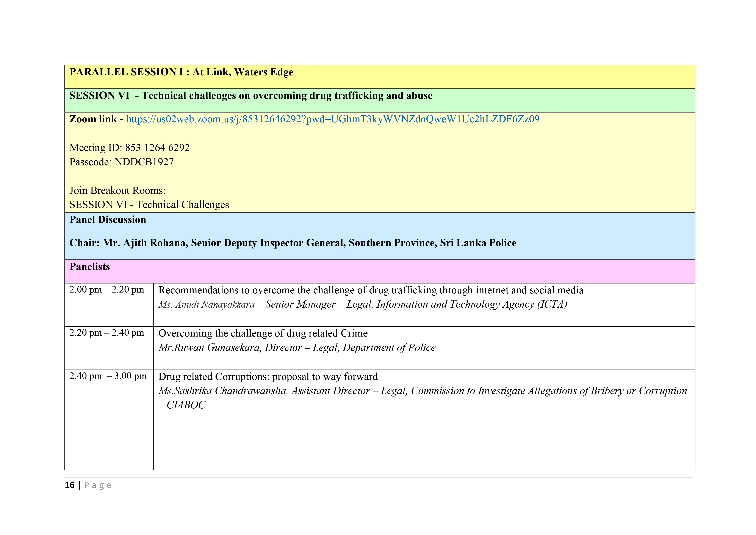The width and height of the screenshot is (756, 535).
Task: Click the SESSION VI technical challenges heading
Action: [250, 96]
